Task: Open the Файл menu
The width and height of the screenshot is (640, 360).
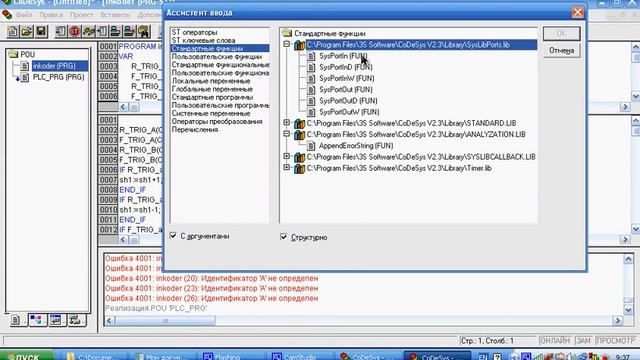Action: click(x=24, y=15)
